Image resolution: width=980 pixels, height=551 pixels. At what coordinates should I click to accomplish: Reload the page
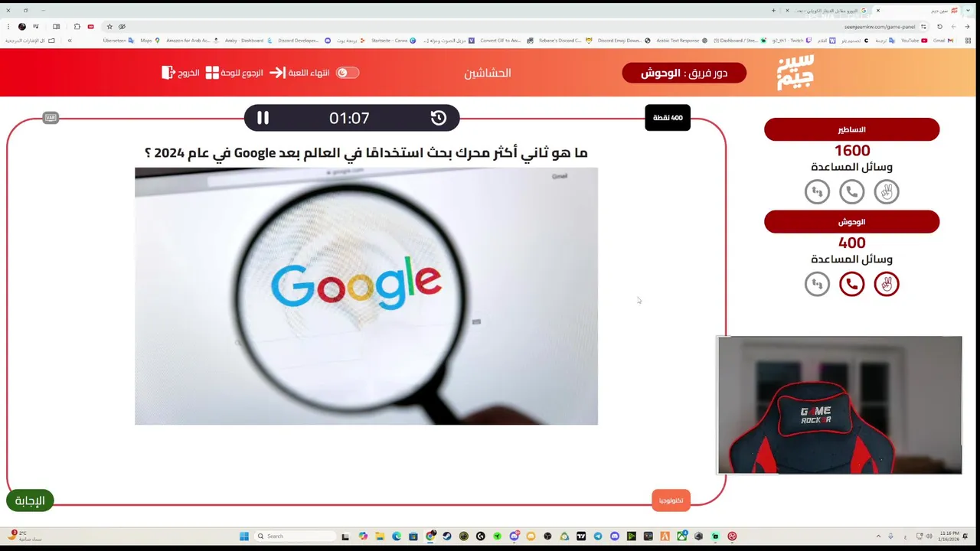[x=940, y=26]
